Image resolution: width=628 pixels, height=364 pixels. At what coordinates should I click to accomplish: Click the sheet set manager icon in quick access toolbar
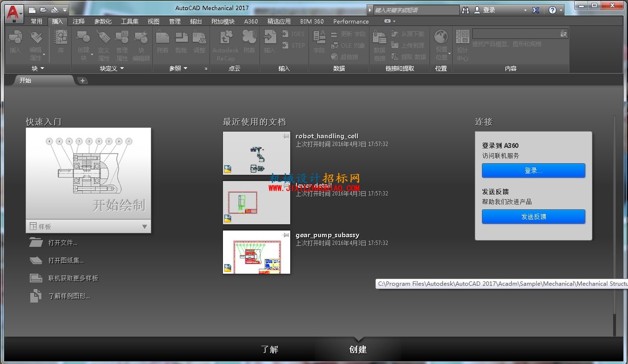click(x=54, y=10)
